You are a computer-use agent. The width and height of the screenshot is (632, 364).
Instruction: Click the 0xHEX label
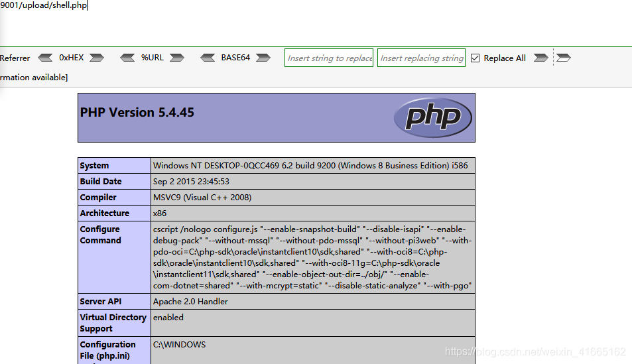72,58
